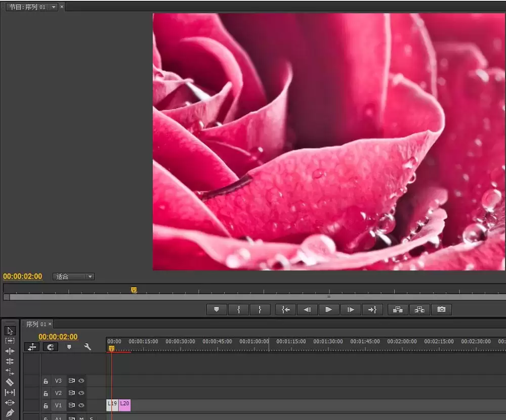The height and width of the screenshot is (420, 506).
Task: Select the Pen tool in the toolbox
Action: tap(10, 412)
